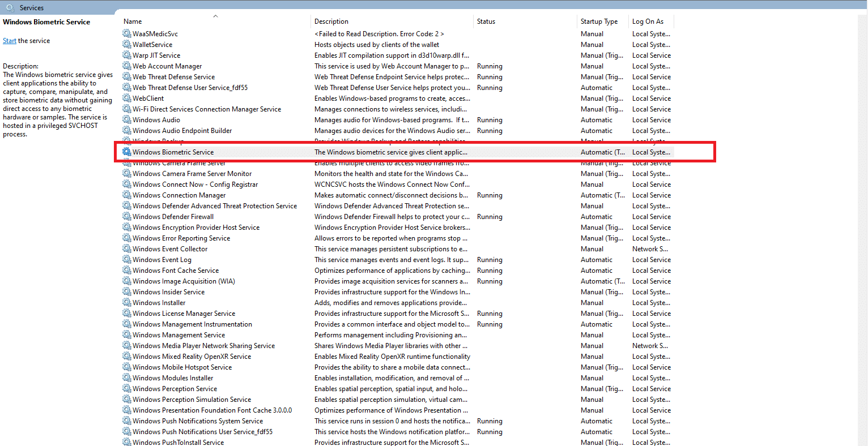Click Running status of Web Account Manager
The image size is (868, 446).
[490, 66]
